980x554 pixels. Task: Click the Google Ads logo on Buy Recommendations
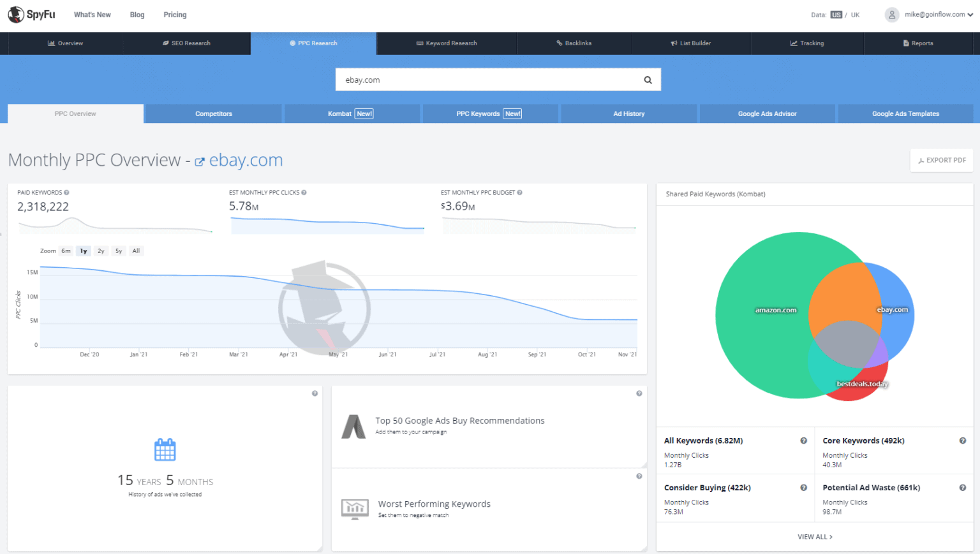pos(354,426)
